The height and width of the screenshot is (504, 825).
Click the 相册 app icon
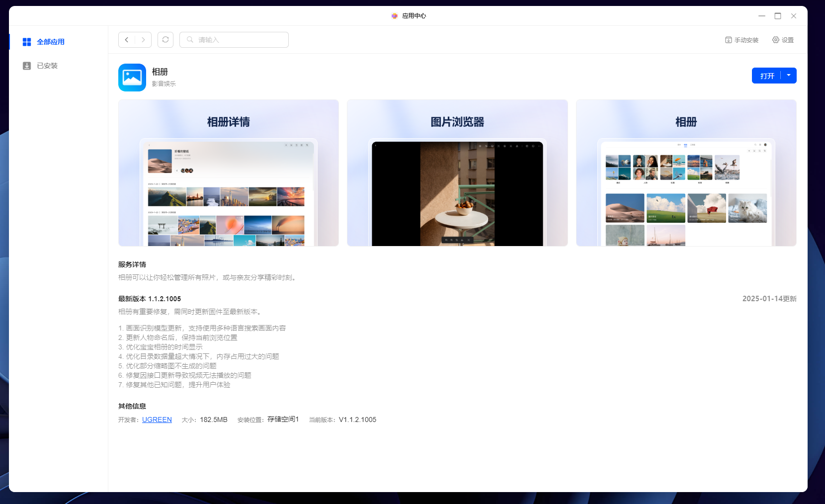pos(132,78)
